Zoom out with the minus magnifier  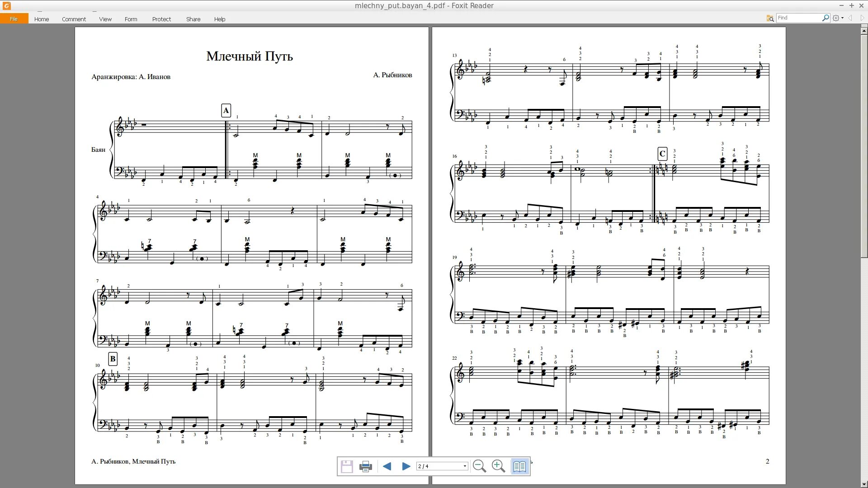point(479,466)
